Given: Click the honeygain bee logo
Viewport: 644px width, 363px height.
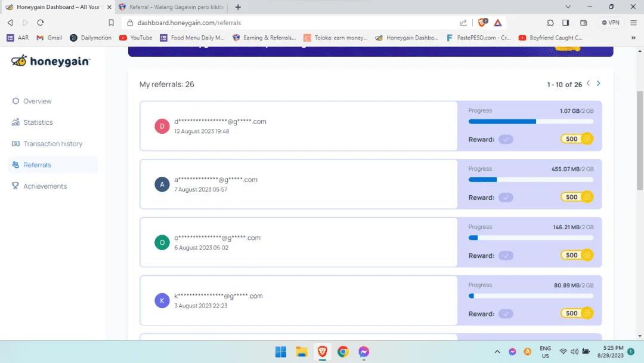Looking at the screenshot, I should [x=50, y=61].
